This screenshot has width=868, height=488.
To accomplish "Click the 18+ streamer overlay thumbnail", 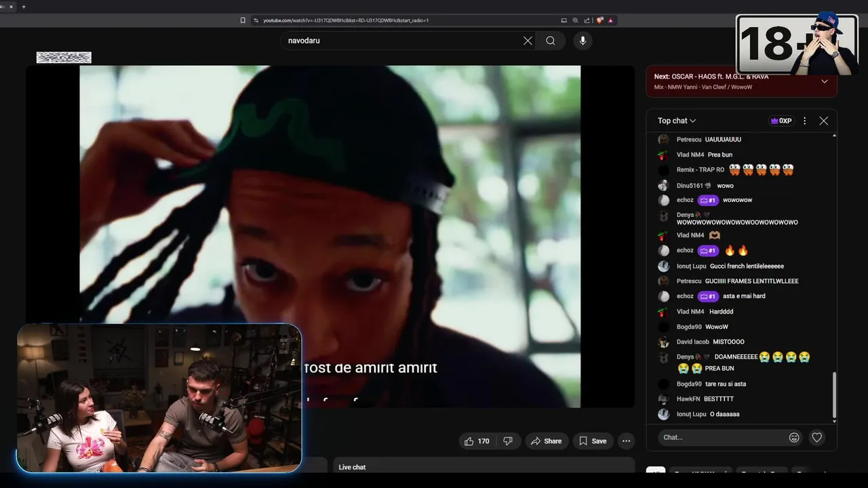I will pyautogui.click(x=797, y=45).
